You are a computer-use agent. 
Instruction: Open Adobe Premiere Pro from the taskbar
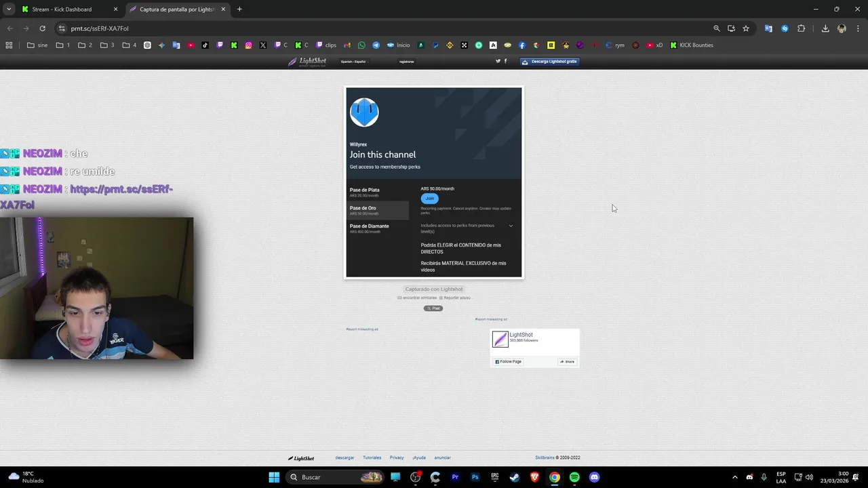(x=455, y=477)
